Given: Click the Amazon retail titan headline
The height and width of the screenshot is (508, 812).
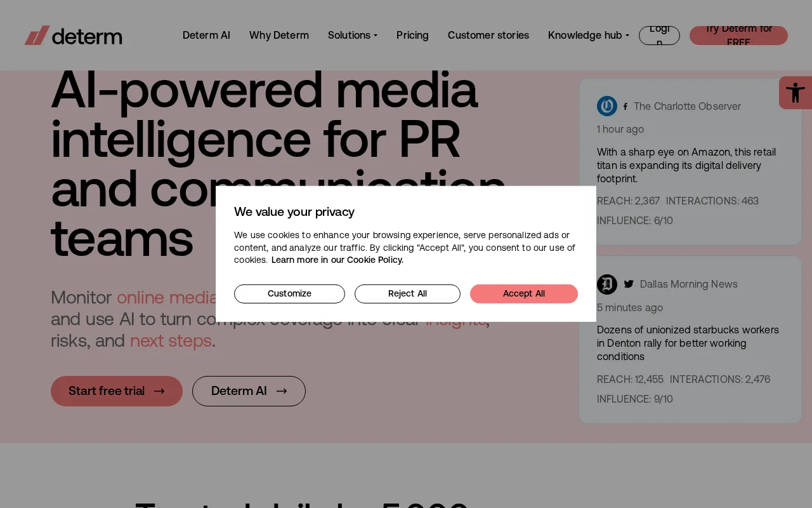Looking at the screenshot, I should click(x=686, y=165).
